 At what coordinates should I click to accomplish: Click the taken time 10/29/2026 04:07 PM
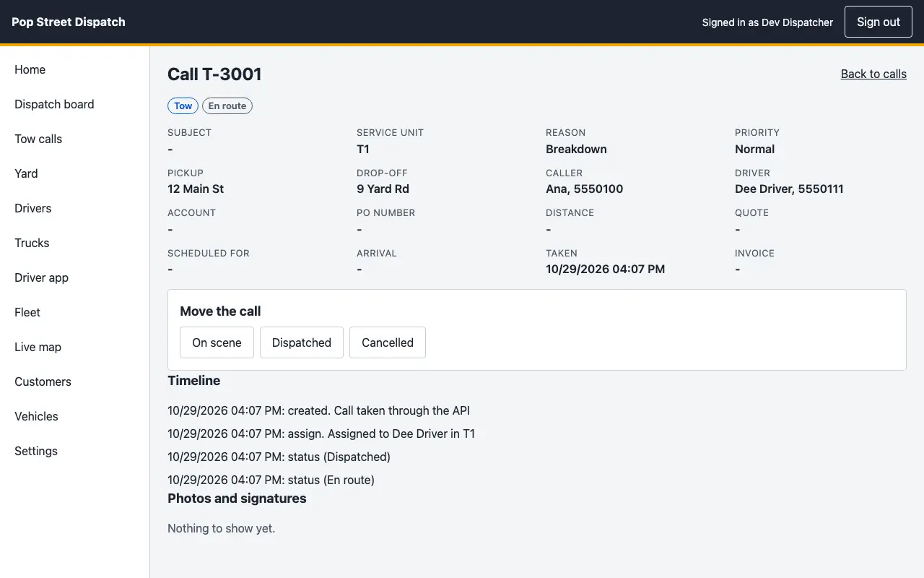pyautogui.click(x=605, y=269)
